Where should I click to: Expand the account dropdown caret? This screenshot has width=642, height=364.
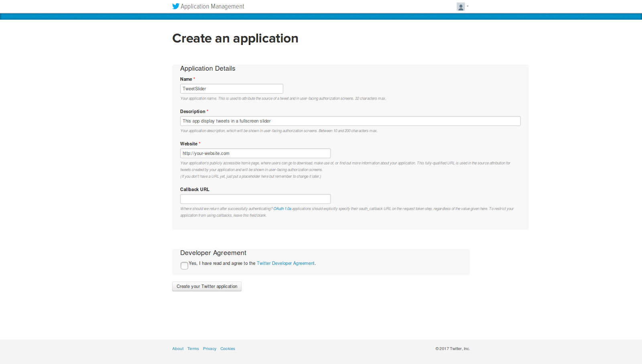click(x=468, y=6)
